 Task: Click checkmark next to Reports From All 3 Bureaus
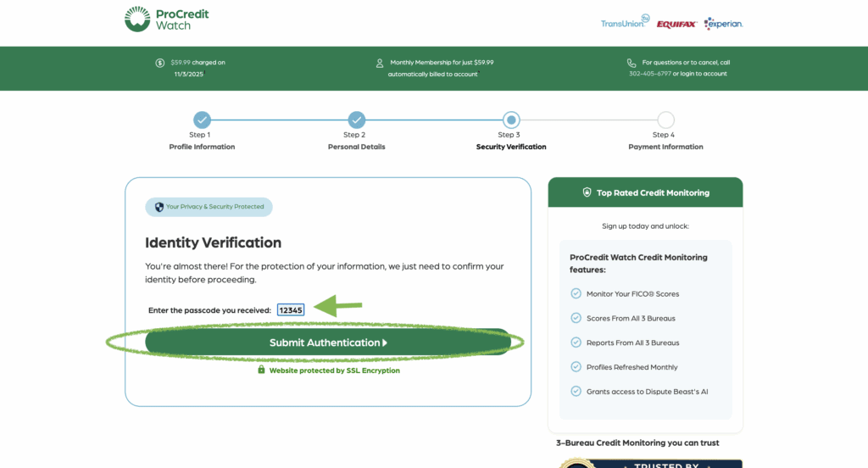click(576, 343)
